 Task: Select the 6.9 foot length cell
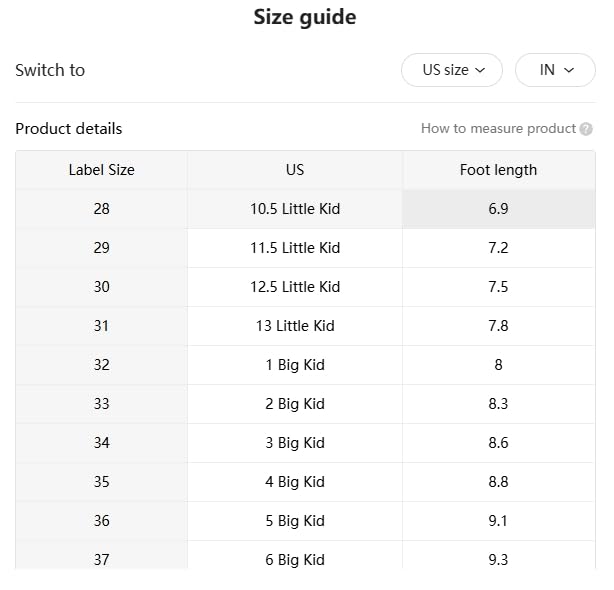tap(498, 209)
